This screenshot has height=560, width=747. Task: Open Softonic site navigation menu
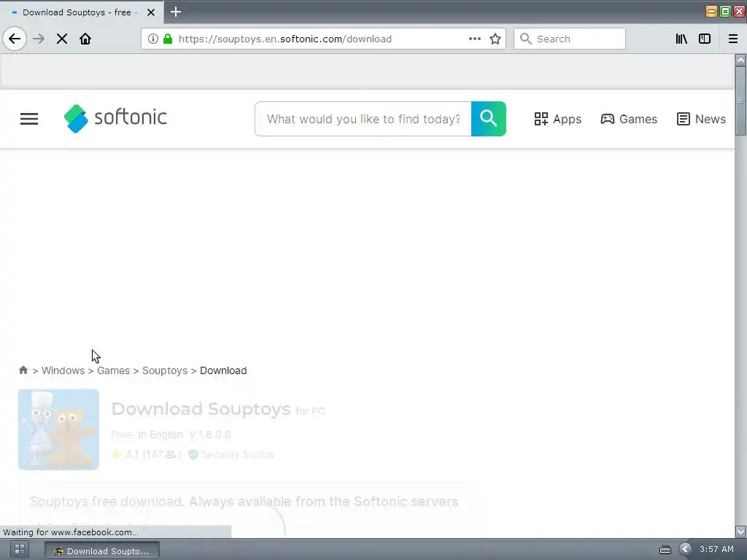tap(29, 119)
